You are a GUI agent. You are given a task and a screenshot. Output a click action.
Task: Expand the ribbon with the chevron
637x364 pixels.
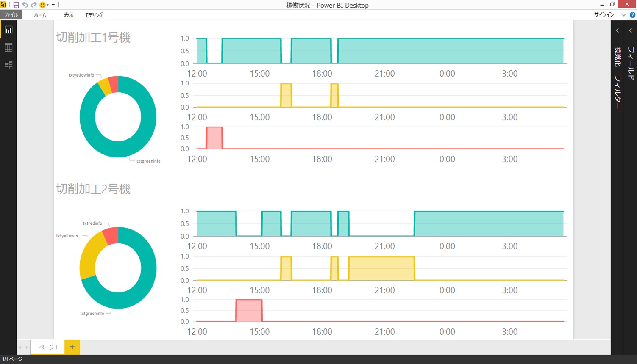coord(624,15)
